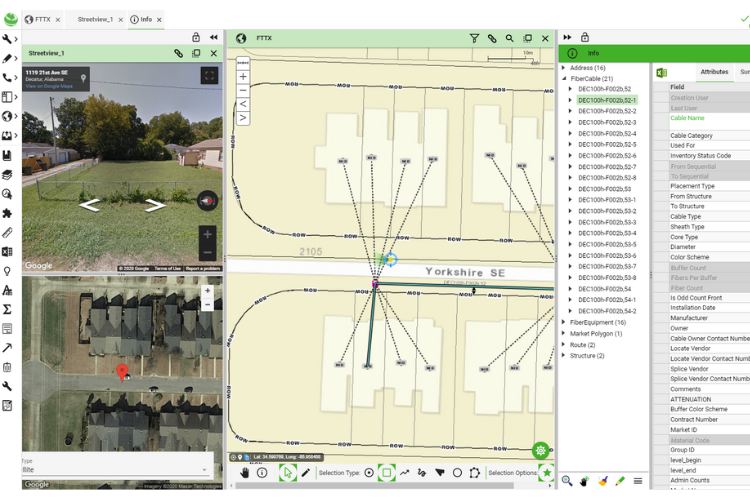The height and width of the screenshot is (500, 750).
Task: Expand the Route (2) tree node
Action: click(563, 344)
